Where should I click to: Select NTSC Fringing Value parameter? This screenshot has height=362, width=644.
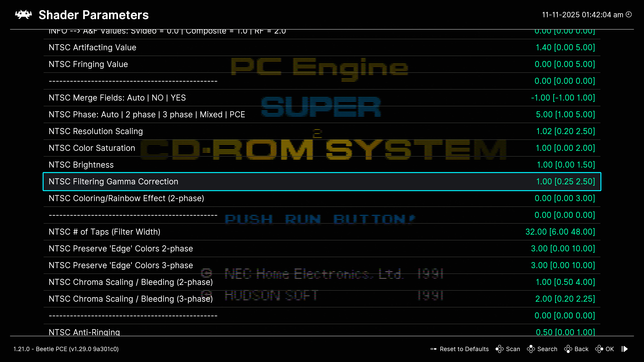[x=88, y=64]
